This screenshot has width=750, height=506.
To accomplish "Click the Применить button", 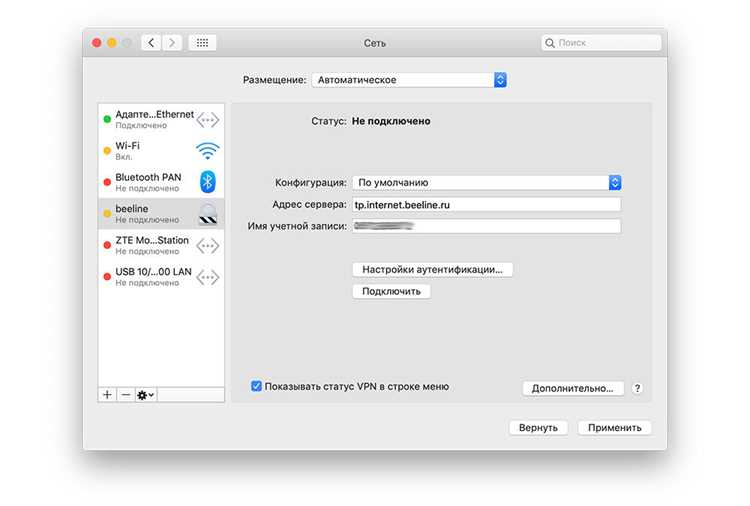I will 615,428.
